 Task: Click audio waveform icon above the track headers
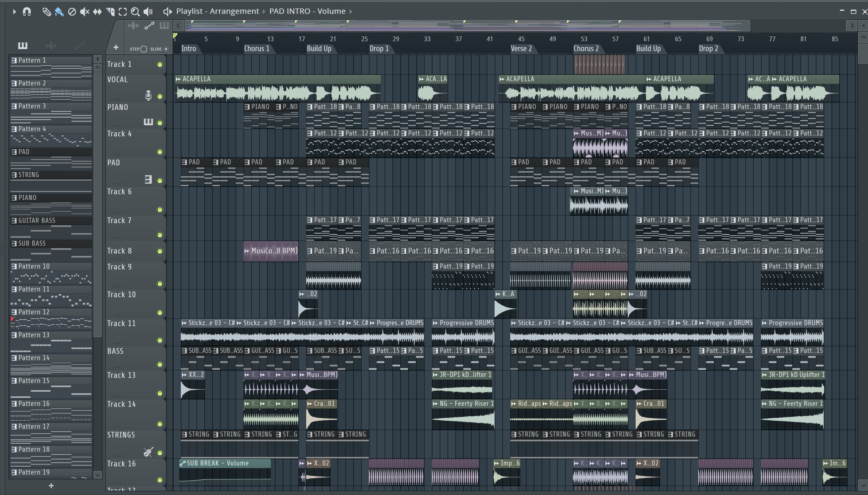pos(133,26)
